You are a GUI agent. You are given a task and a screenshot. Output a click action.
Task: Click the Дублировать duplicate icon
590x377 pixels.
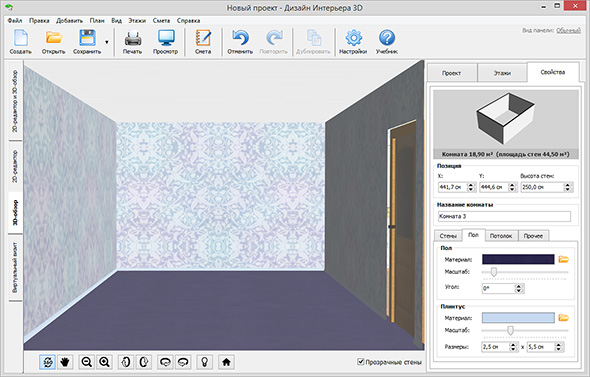click(x=313, y=41)
